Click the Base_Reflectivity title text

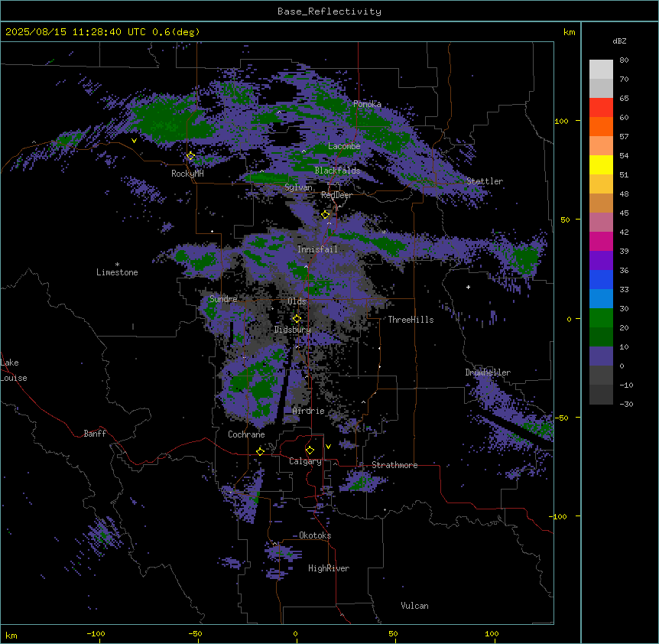(x=329, y=11)
